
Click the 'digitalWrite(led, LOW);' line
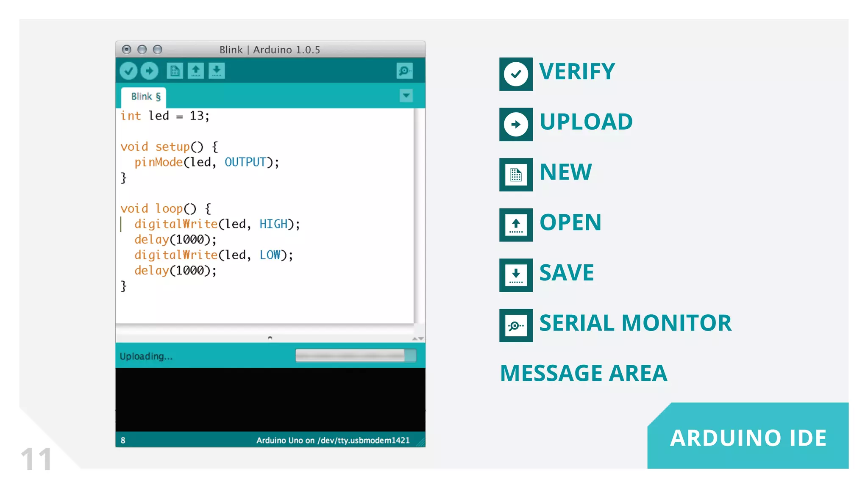click(214, 255)
